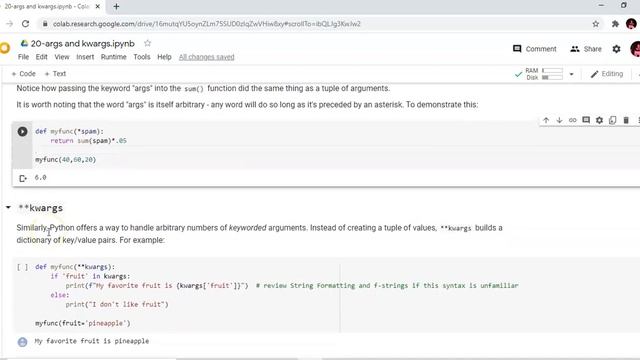Delete the cell with the trash icon
The height and width of the screenshot is (360, 640).
pyautogui.click(x=626, y=120)
